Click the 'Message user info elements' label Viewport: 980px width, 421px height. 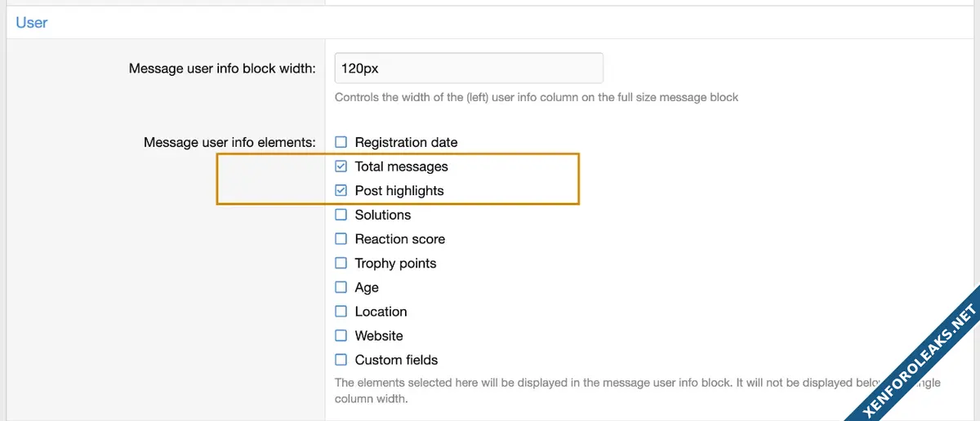(229, 142)
